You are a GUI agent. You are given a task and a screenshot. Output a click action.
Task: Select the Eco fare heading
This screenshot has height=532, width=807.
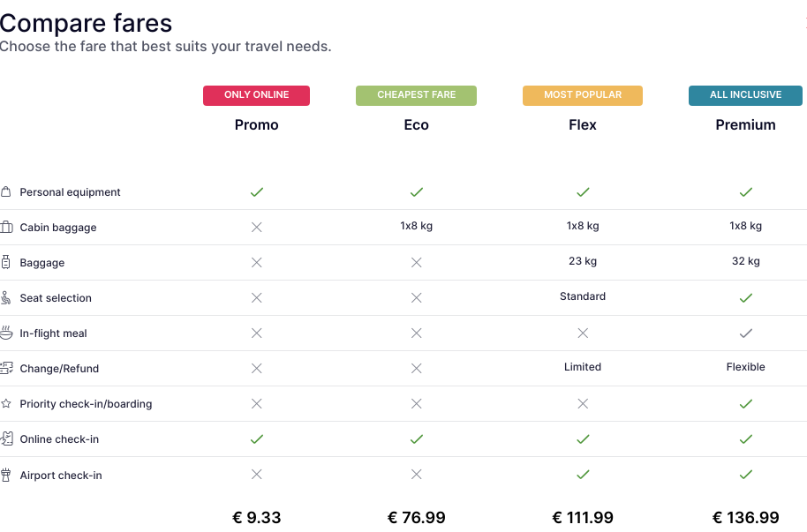(x=417, y=125)
